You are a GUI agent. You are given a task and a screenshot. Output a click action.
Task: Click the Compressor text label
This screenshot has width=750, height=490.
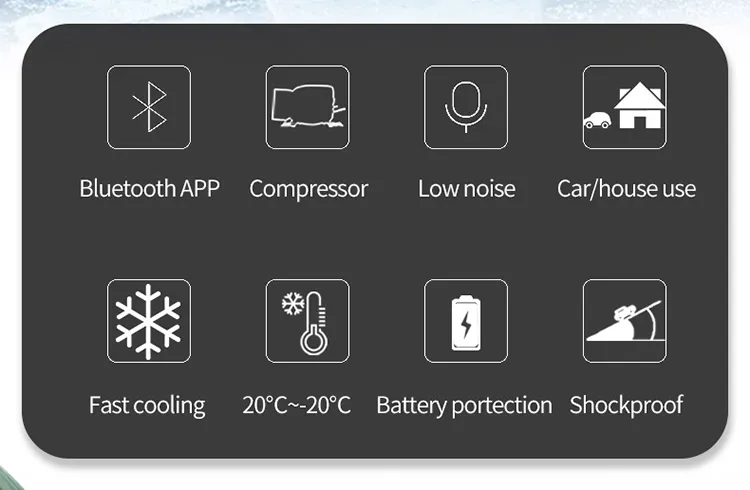click(x=309, y=189)
